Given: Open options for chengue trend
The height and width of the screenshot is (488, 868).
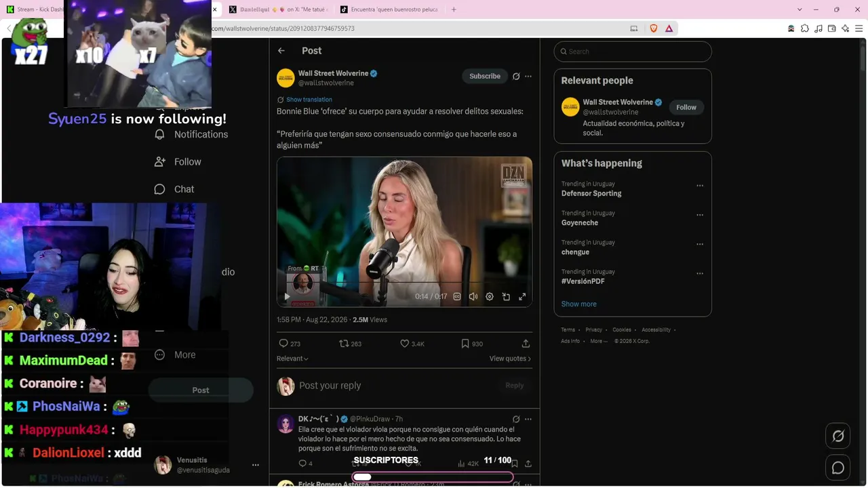Looking at the screenshot, I should (x=700, y=244).
